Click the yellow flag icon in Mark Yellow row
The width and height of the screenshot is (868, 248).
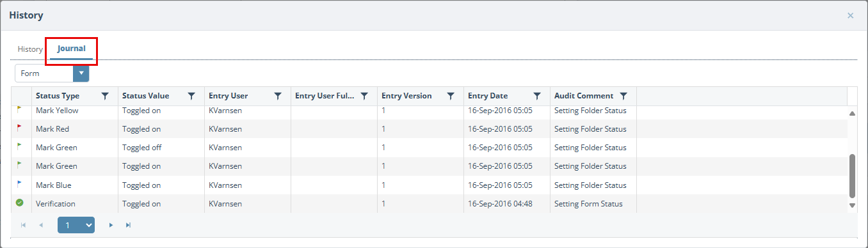coord(19,110)
